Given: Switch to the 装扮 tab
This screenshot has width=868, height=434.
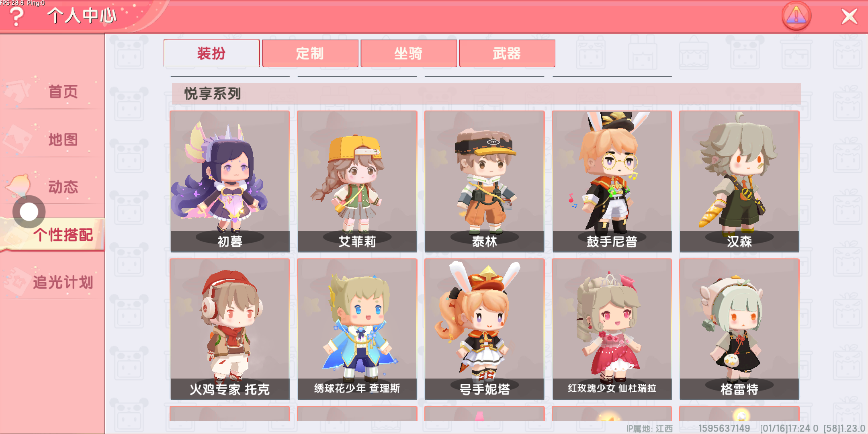Looking at the screenshot, I should tap(211, 53).
